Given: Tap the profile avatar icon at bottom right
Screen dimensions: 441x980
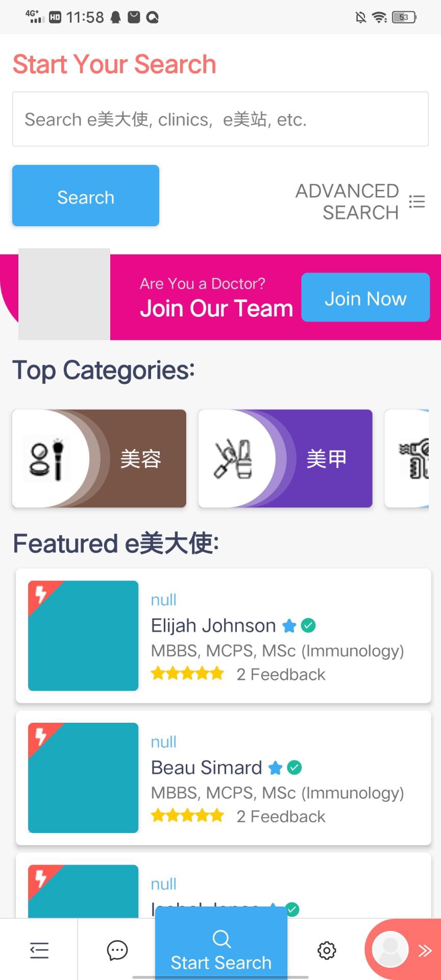Looking at the screenshot, I should pos(390,949).
